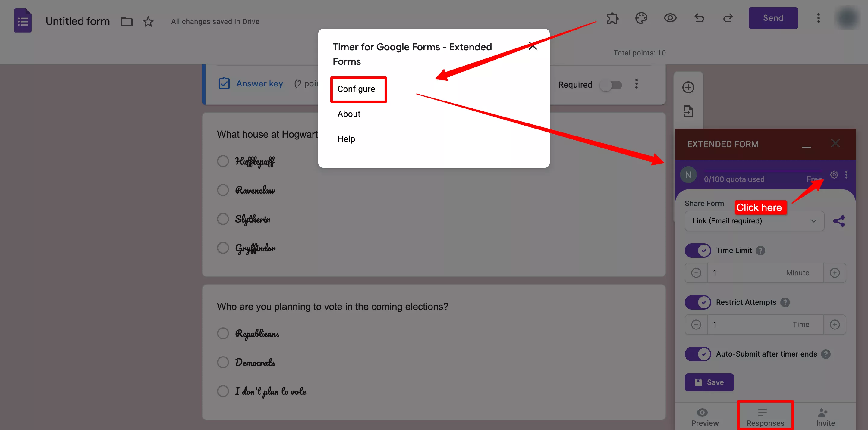Customize theme with the palette icon
This screenshot has width=868, height=430.
coord(641,19)
